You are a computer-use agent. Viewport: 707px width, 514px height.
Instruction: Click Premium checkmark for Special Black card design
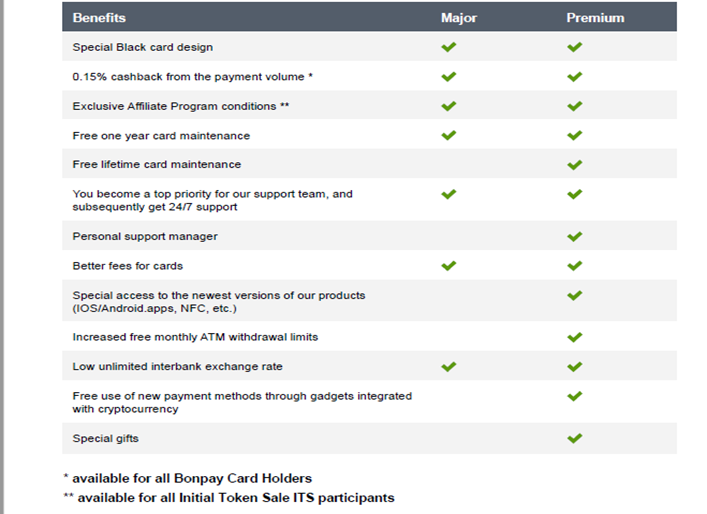tap(574, 47)
